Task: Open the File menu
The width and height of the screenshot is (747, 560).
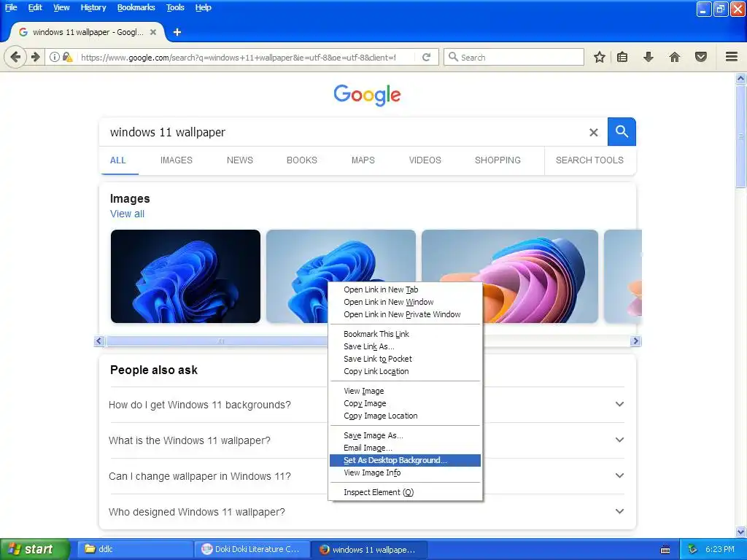Action: coord(11,7)
